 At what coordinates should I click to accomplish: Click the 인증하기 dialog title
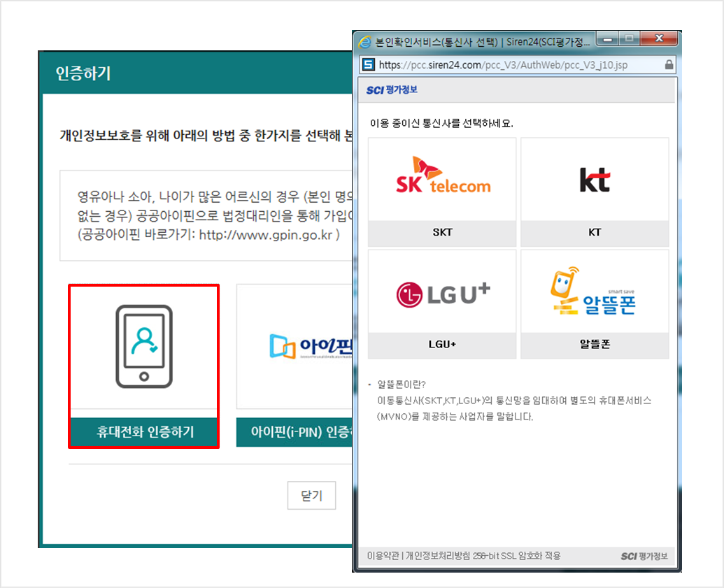click(83, 73)
